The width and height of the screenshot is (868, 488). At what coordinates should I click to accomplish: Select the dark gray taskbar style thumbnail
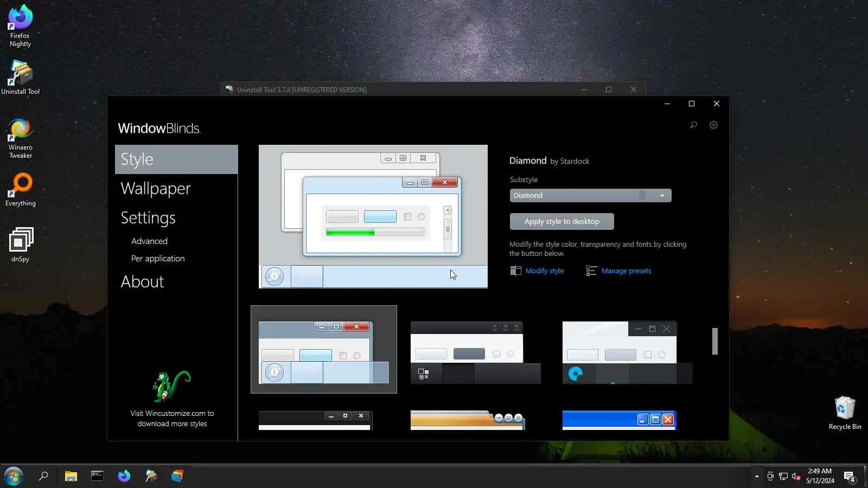[x=475, y=352]
